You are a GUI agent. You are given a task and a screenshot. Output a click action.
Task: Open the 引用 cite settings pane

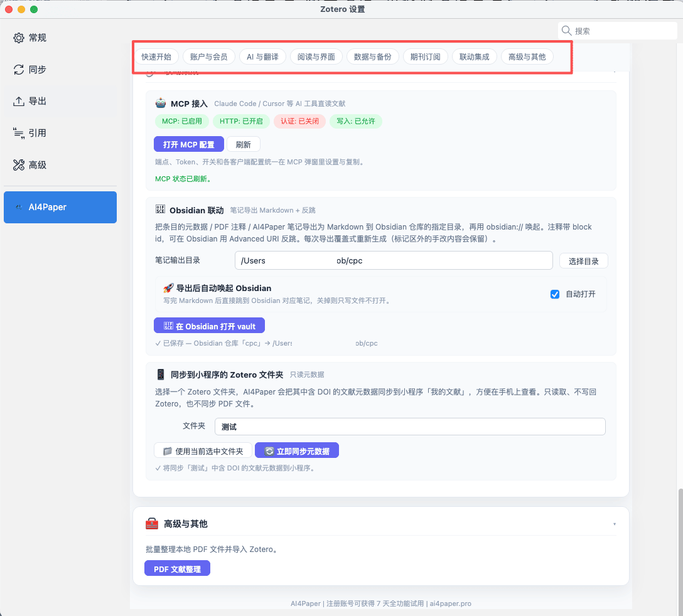(x=60, y=133)
